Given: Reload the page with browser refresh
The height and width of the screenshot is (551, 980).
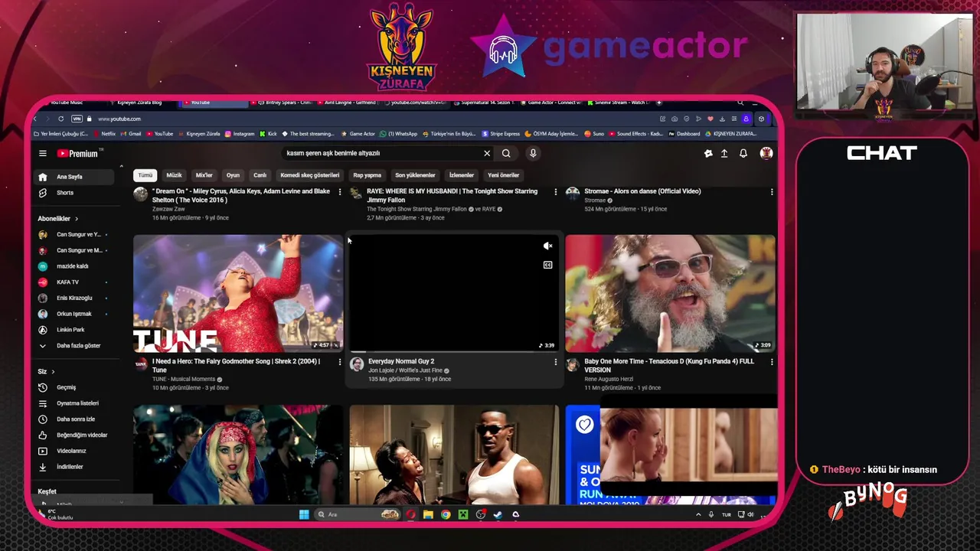Looking at the screenshot, I should click(60, 119).
